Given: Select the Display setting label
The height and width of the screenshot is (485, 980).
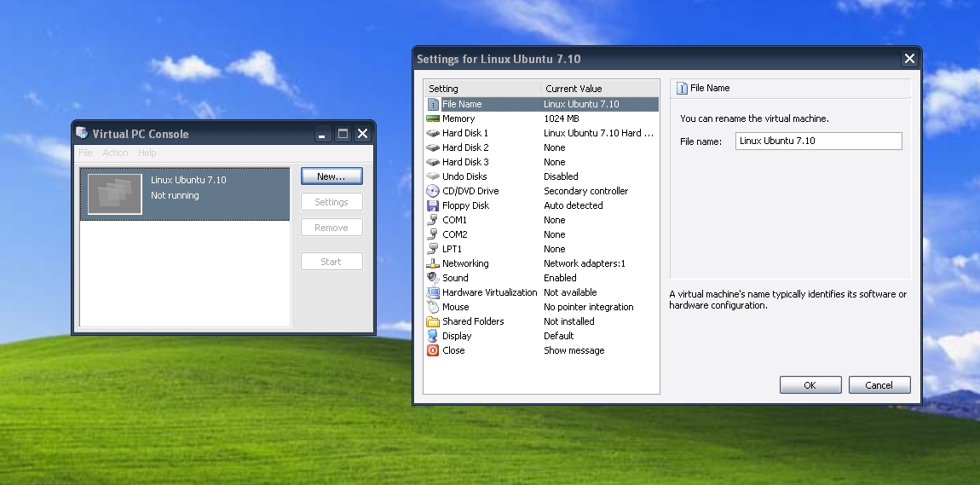Looking at the screenshot, I should point(456,336).
